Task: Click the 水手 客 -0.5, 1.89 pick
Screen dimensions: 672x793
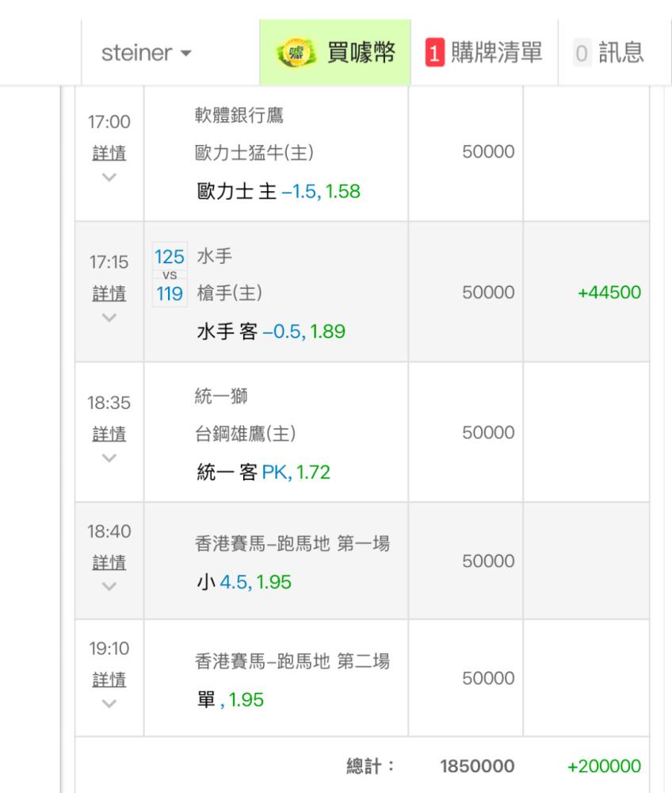Action: (x=271, y=331)
